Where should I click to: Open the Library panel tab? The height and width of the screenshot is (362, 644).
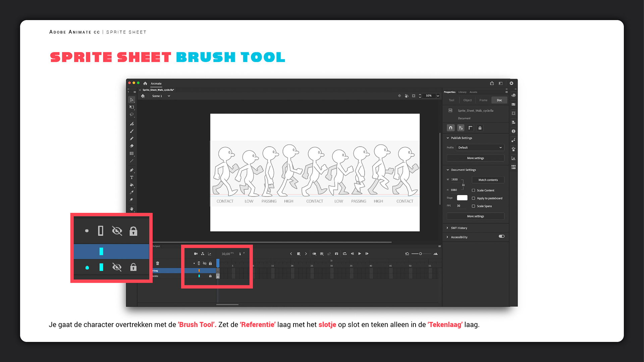462,92
